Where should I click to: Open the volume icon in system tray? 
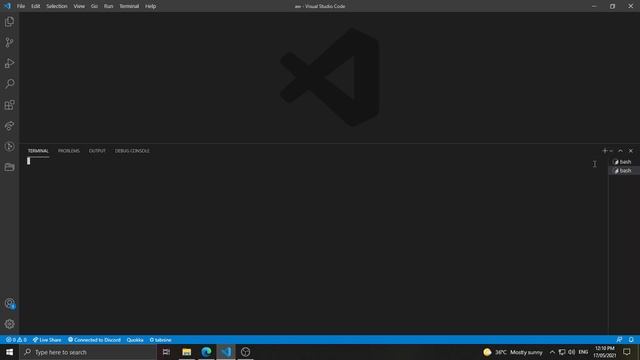click(571, 352)
